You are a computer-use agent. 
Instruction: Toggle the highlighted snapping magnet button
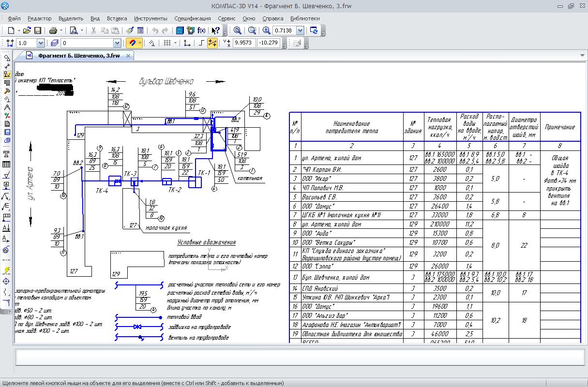(132, 43)
